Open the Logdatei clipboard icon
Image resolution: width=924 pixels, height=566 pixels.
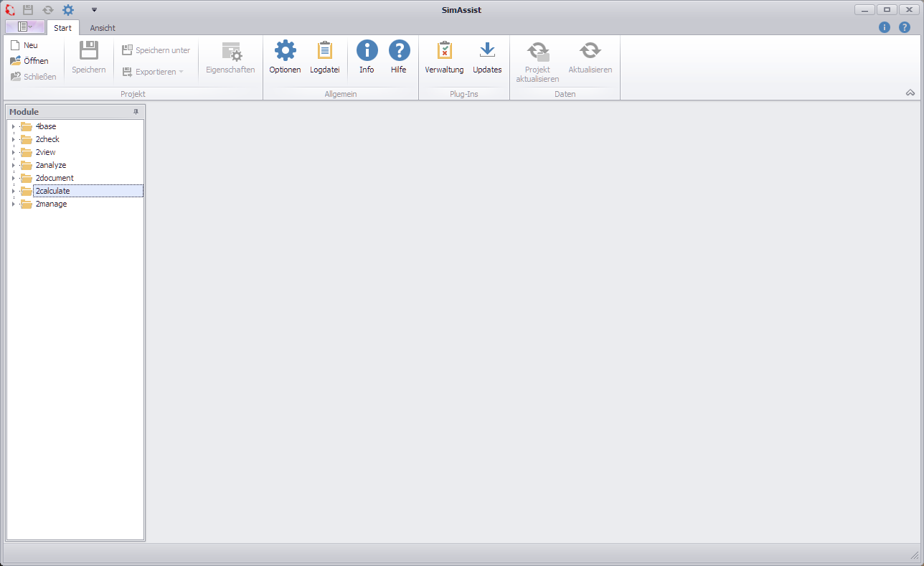324,51
